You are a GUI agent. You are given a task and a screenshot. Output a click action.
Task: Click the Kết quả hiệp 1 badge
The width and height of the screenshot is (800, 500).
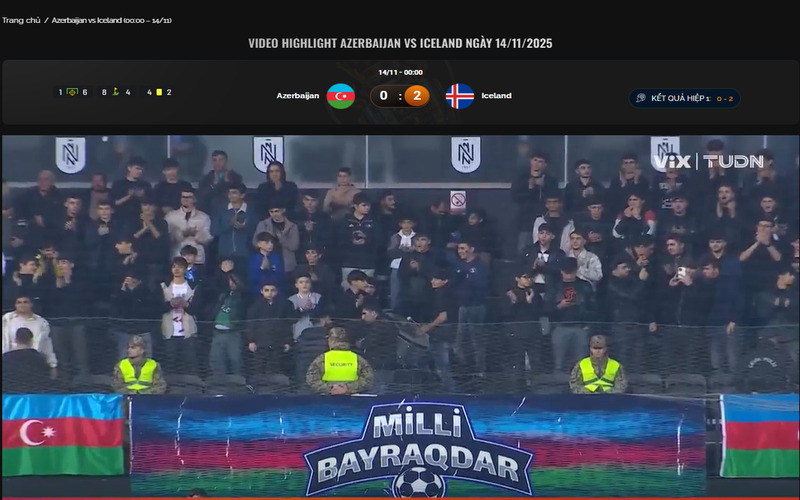685,98
